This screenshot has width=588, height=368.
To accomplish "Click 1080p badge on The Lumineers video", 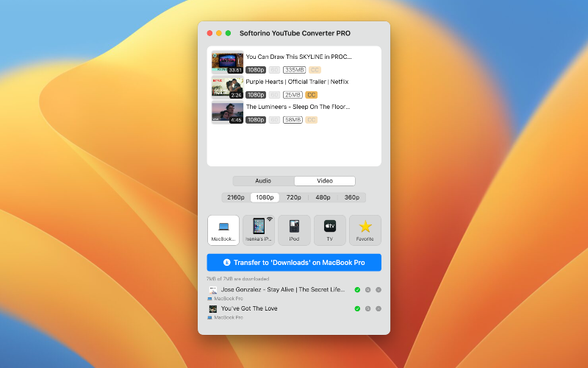I will [256, 120].
